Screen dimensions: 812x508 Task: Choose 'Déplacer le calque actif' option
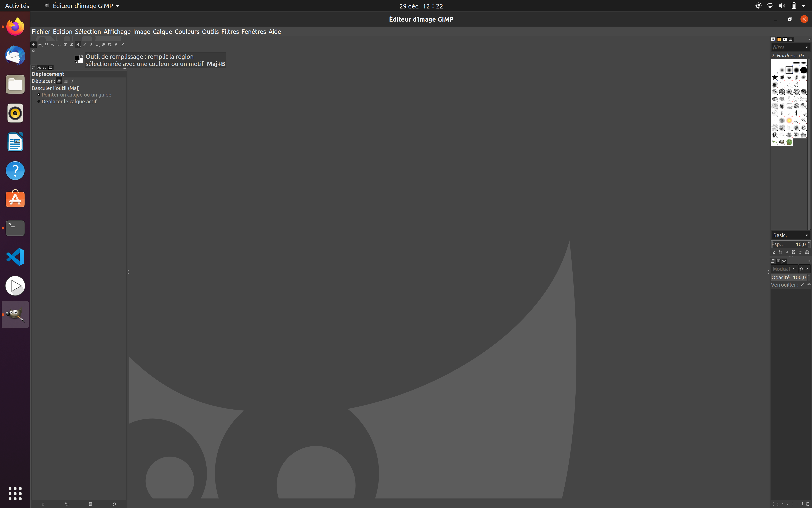click(67, 101)
